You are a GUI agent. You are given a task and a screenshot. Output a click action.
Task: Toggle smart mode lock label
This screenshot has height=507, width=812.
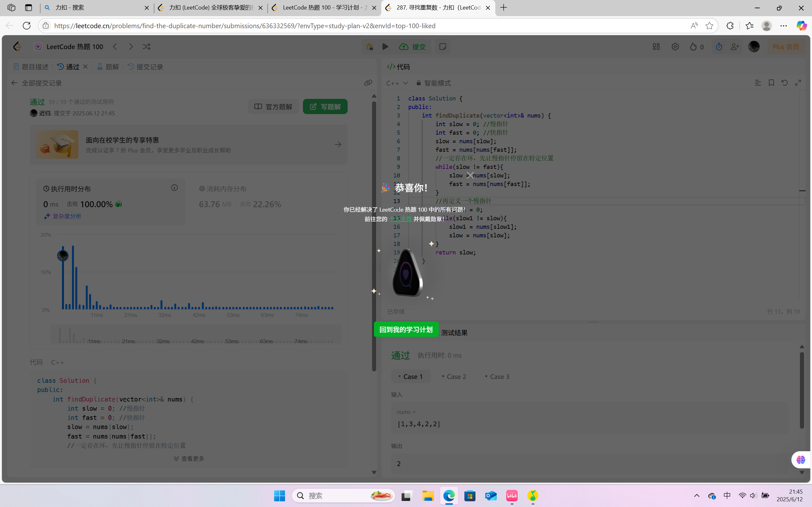[434, 83]
